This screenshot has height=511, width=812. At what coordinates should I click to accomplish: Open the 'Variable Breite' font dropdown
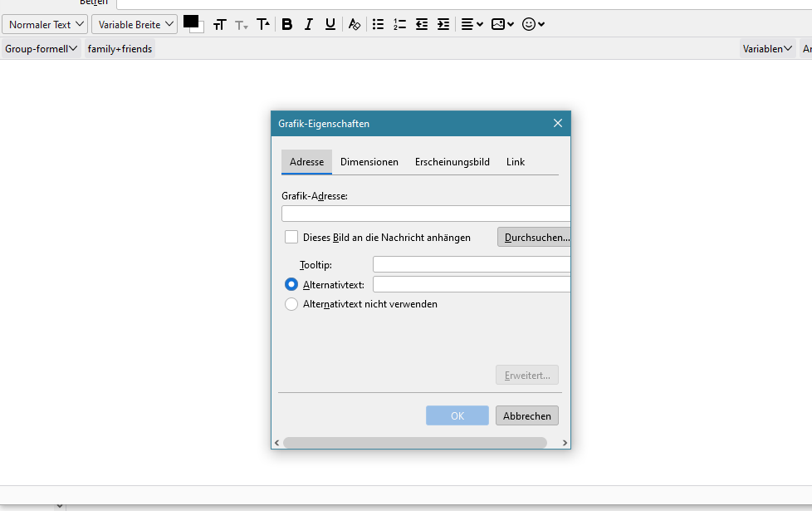click(x=135, y=24)
